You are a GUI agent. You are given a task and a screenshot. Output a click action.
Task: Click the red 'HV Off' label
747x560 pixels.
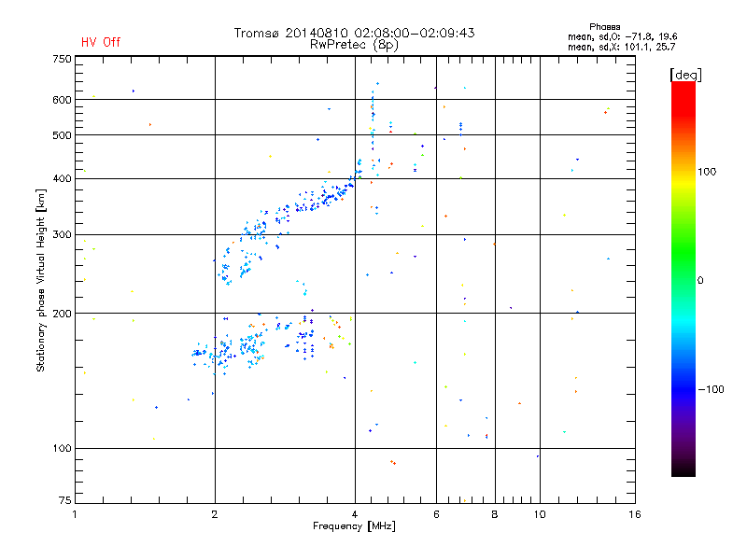pos(101,42)
